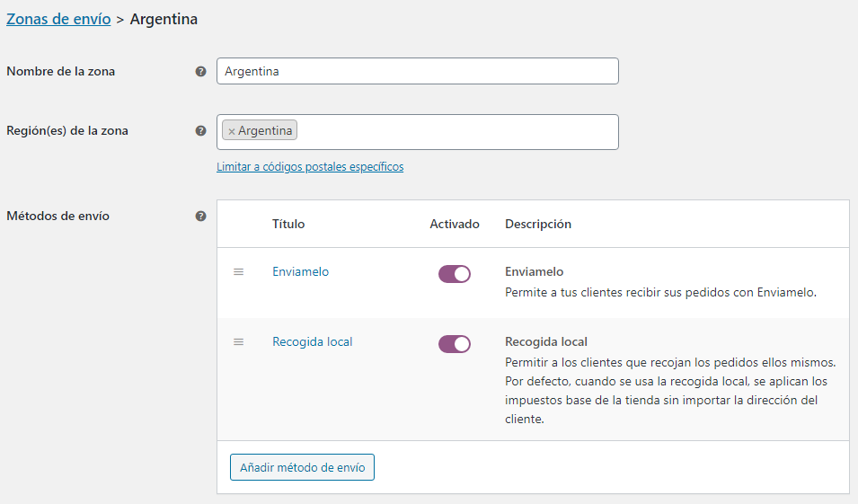Viewport: 858px width, 504px height.
Task: Open help tooltip for Métodos de envío
Action: [x=201, y=217]
